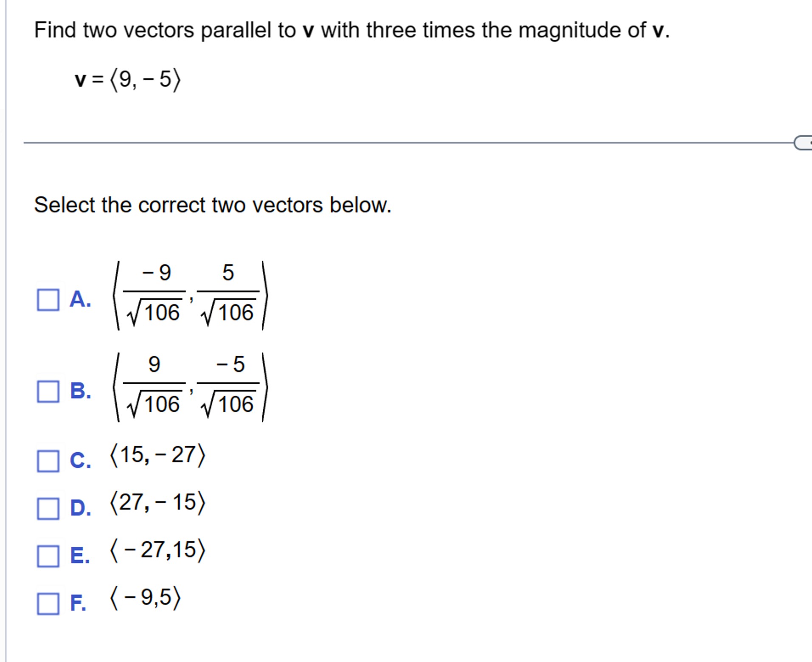Click the 'Select the correct two vectors' heading
This screenshot has width=812, height=662.
[x=212, y=205]
